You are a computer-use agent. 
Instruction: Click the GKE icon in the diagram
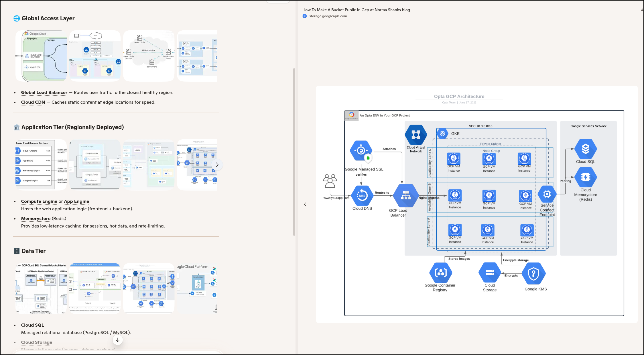[x=442, y=133]
